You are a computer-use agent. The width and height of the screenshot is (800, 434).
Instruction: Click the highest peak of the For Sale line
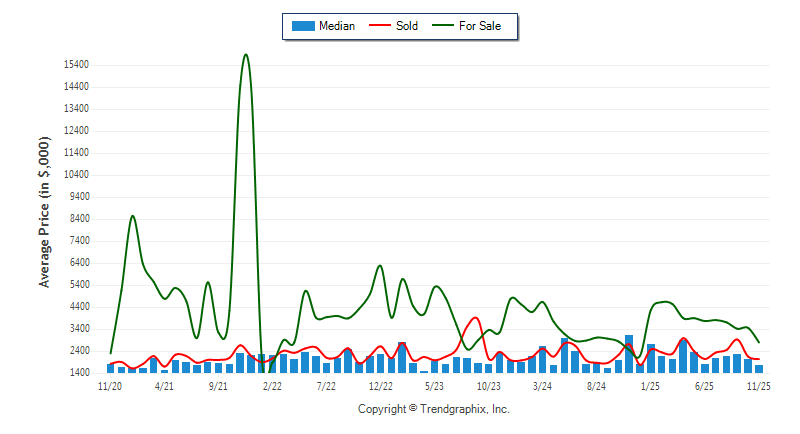[x=246, y=55]
